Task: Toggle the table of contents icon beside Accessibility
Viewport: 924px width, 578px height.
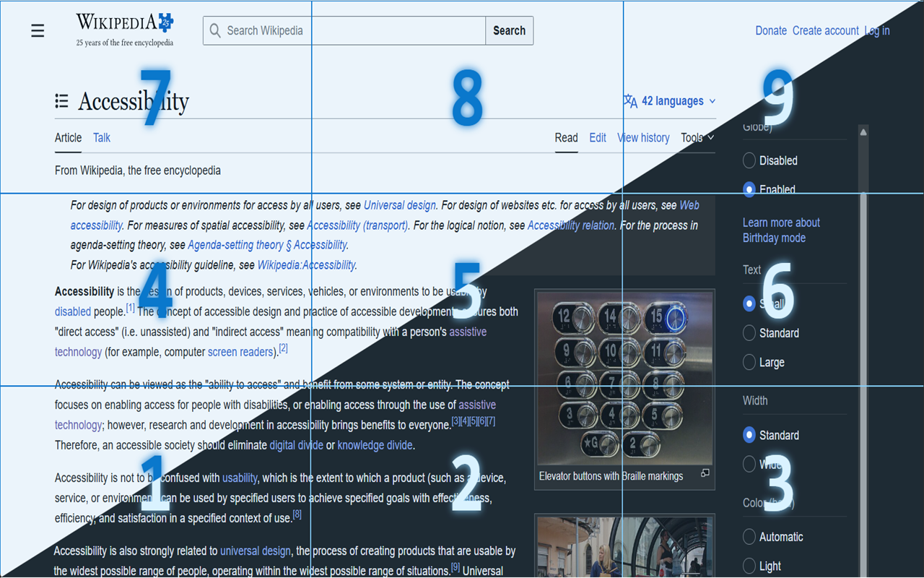Action: point(61,101)
